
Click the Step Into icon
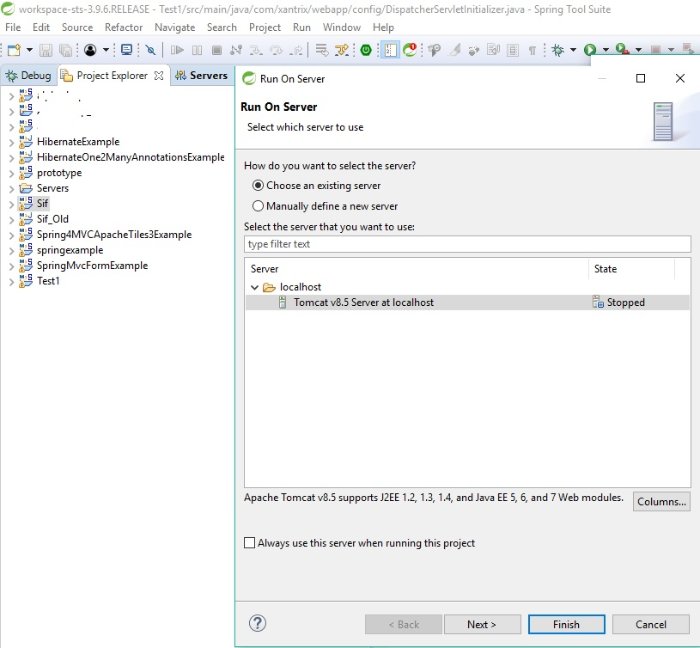(256, 50)
